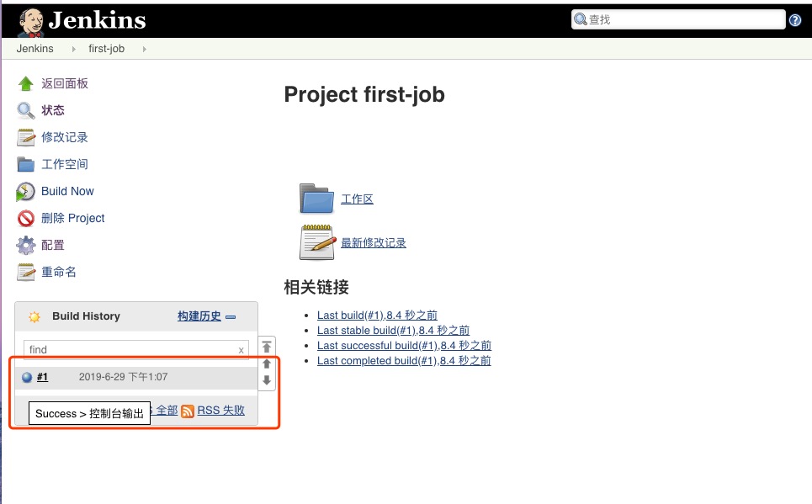The image size is (812, 504).
Task: Click the gear icon beside 配置
Action: (x=25, y=245)
